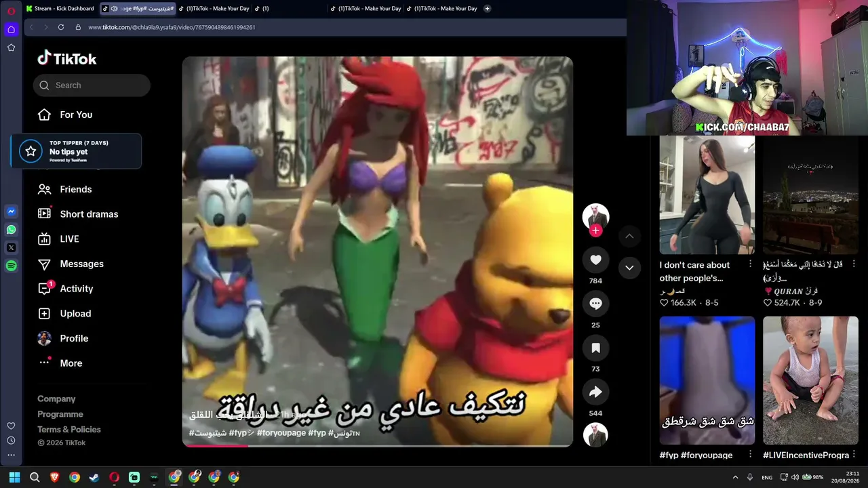The height and width of the screenshot is (488, 868).
Task: Follow the creator with the red plus badge
Action: 595,230
